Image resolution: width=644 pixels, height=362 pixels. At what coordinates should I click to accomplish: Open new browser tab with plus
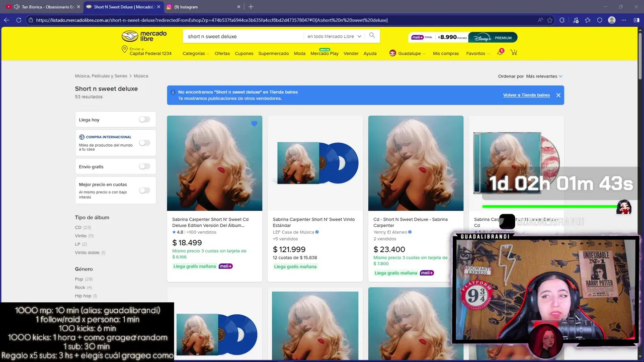(x=251, y=7)
